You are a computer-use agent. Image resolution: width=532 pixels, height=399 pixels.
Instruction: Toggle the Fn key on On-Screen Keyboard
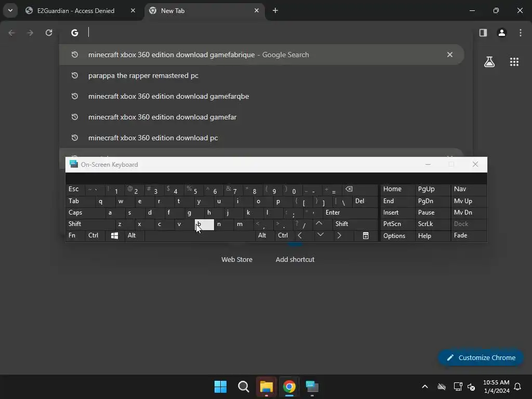click(75, 235)
